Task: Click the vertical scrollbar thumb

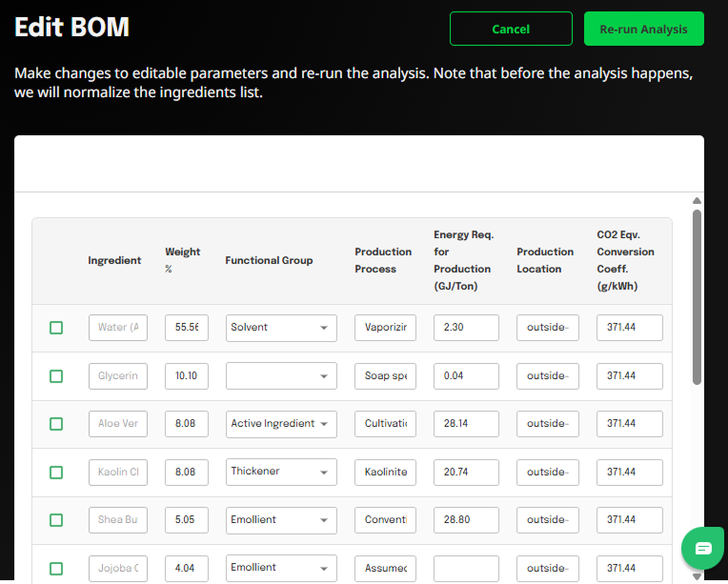Action: [697, 297]
